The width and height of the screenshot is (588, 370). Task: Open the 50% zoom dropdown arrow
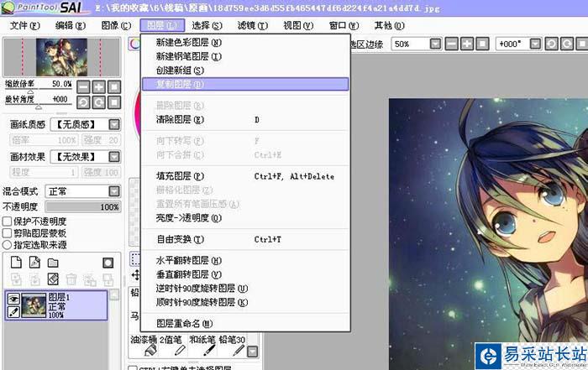435,44
